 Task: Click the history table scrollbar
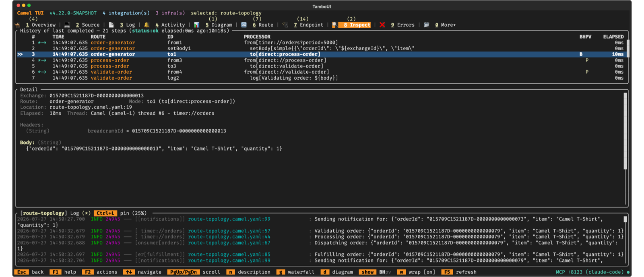(627, 48)
